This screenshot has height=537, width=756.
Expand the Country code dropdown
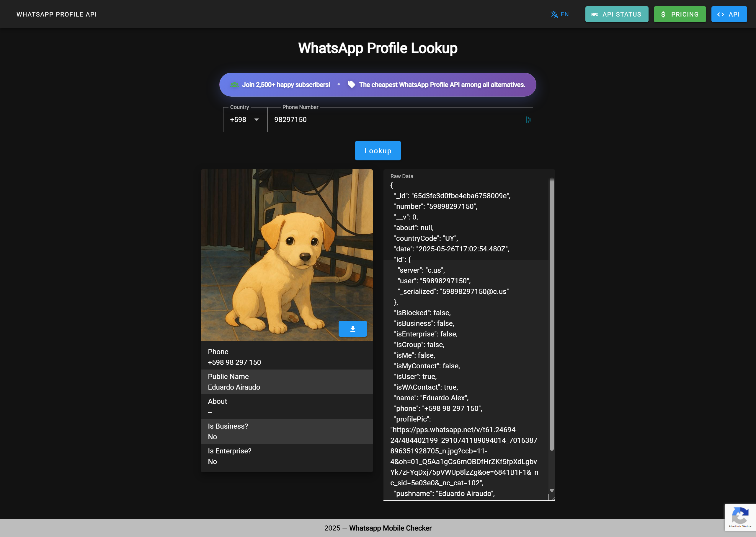coord(245,120)
